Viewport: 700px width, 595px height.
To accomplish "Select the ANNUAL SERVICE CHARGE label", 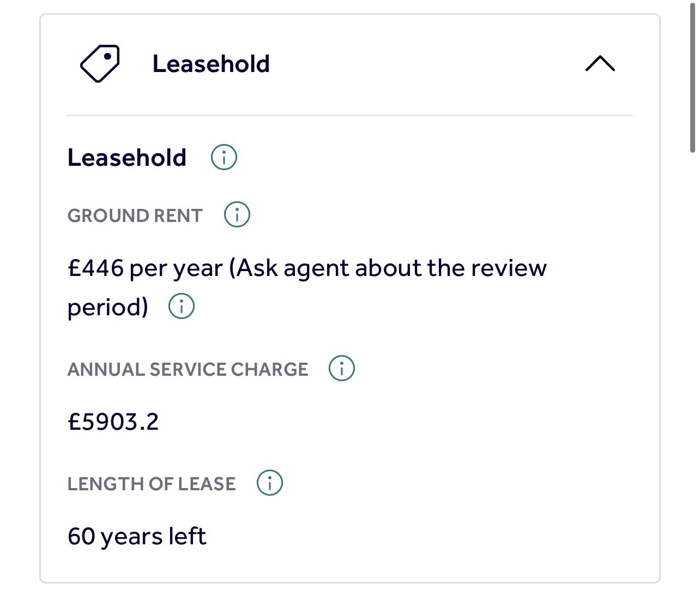I will (188, 369).
